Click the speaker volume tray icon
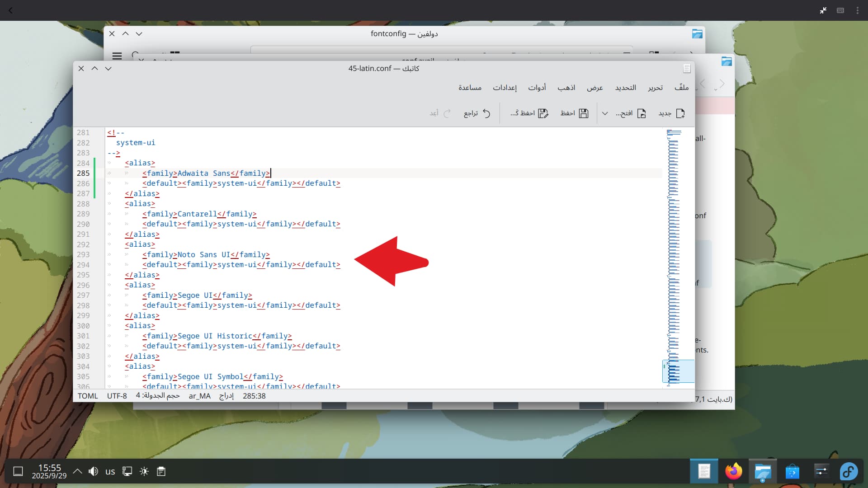The width and height of the screenshot is (868, 488). pos(93,471)
